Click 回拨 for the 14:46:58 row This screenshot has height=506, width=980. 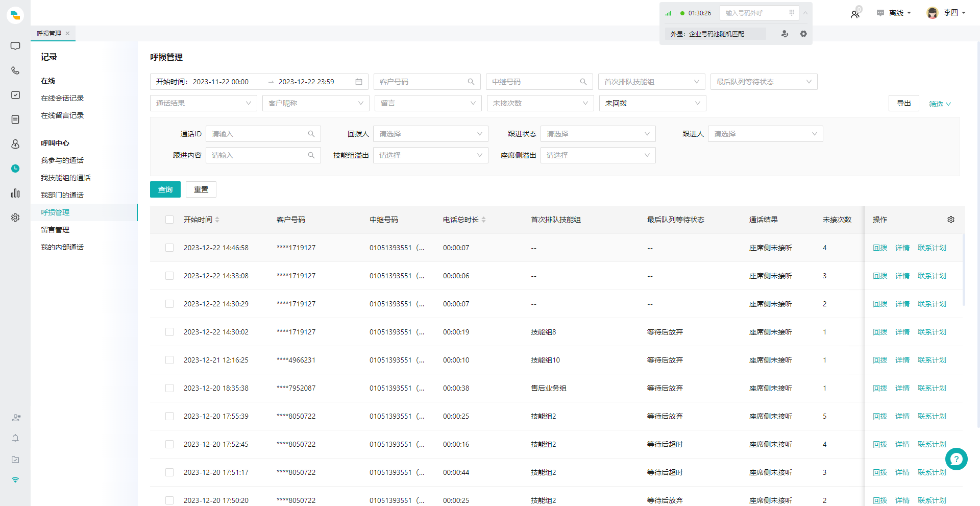(x=880, y=248)
